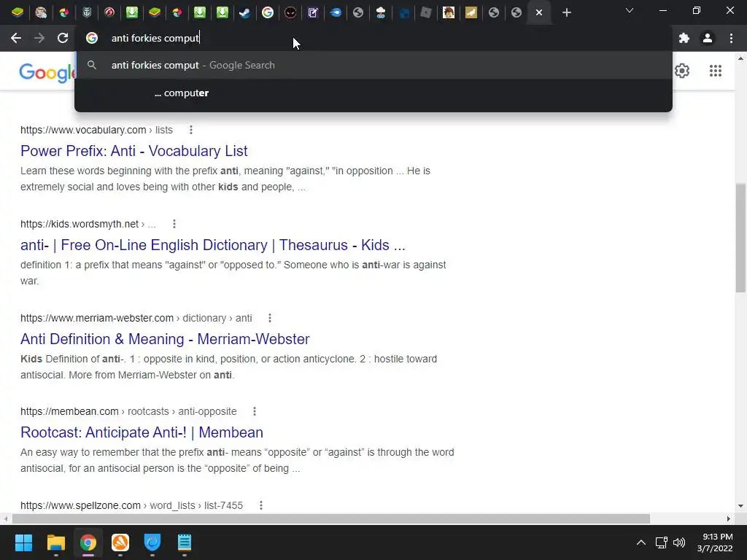Open the tab with gray Roblox square favicon

point(426,12)
